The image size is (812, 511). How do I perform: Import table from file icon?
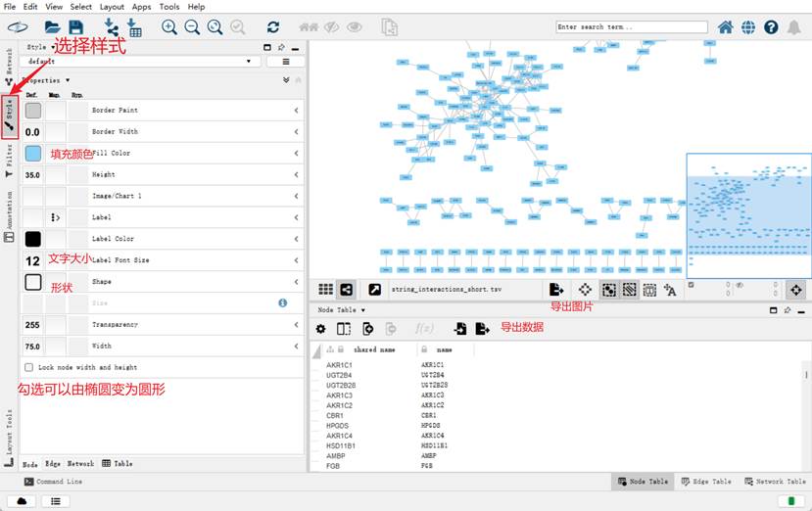[x=133, y=27]
